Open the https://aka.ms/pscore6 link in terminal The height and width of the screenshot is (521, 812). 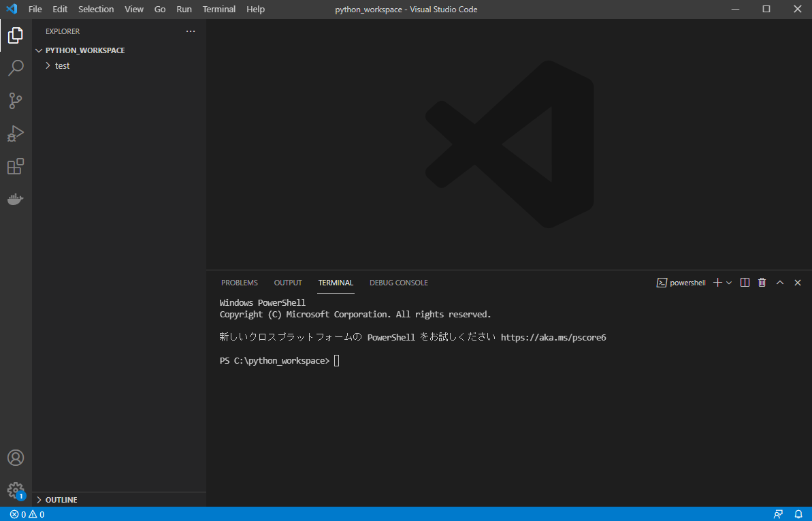coord(553,338)
